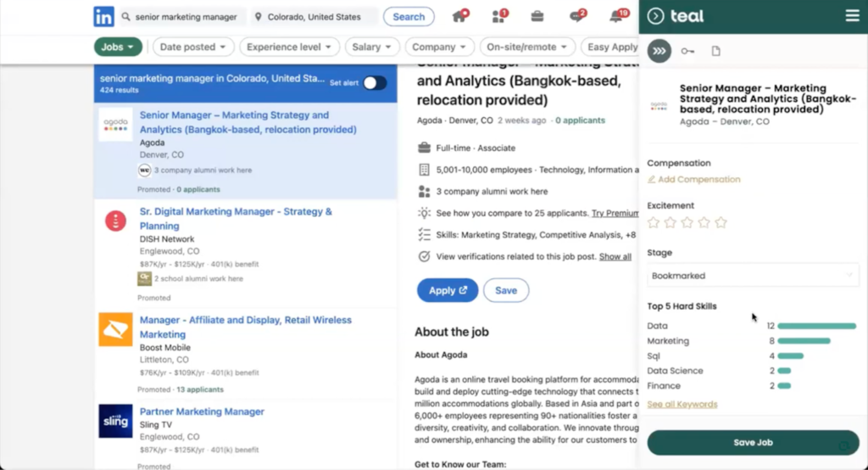Open the Stage dropdown showing Bookmarked
Image resolution: width=868 pixels, height=470 pixels.
(x=753, y=276)
